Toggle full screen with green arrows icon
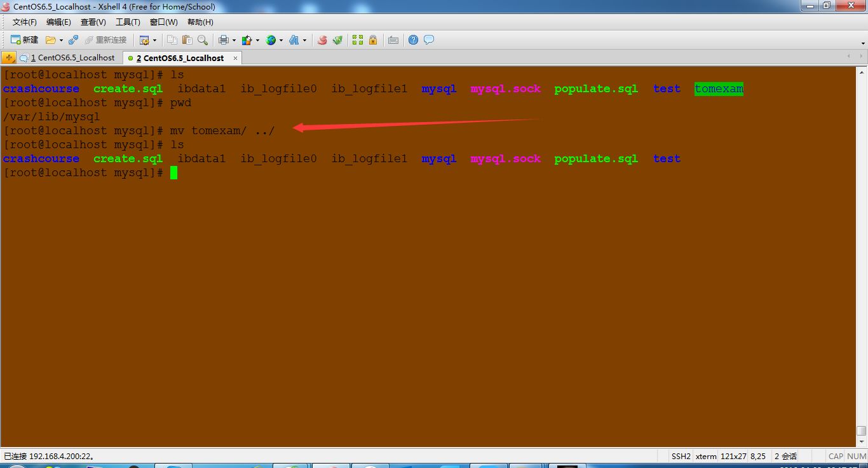868x468 pixels. point(358,40)
